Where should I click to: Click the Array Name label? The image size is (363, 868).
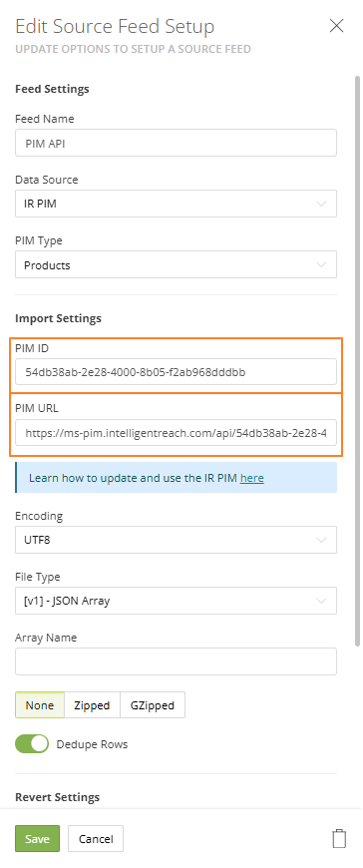[46, 638]
